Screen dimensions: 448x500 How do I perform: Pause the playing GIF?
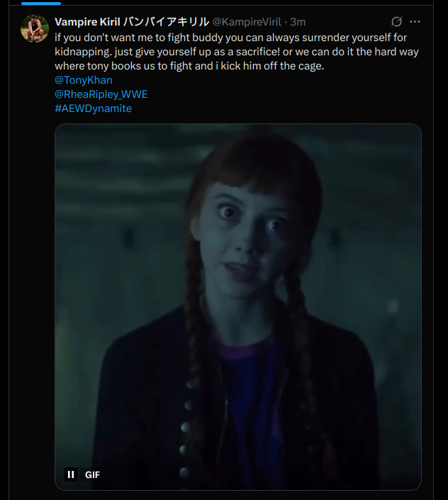[x=71, y=474]
